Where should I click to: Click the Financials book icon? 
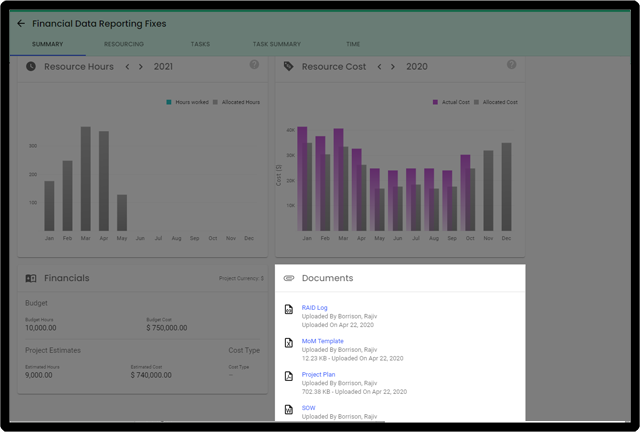[x=31, y=278]
